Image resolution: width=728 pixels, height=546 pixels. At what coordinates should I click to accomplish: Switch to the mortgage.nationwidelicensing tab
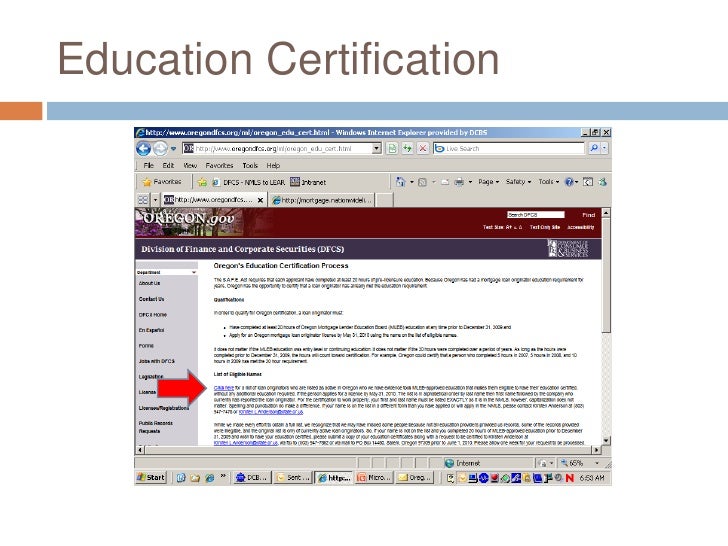[322, 200]
